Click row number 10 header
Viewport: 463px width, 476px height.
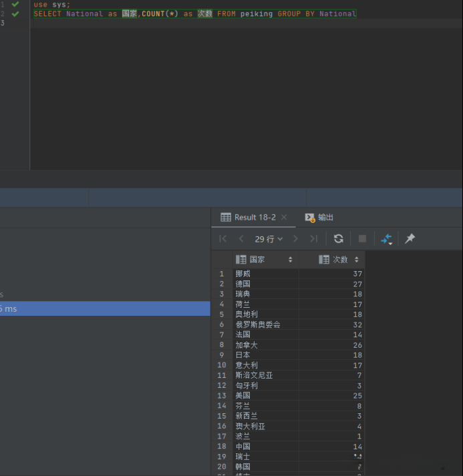(x=222, y=365)
